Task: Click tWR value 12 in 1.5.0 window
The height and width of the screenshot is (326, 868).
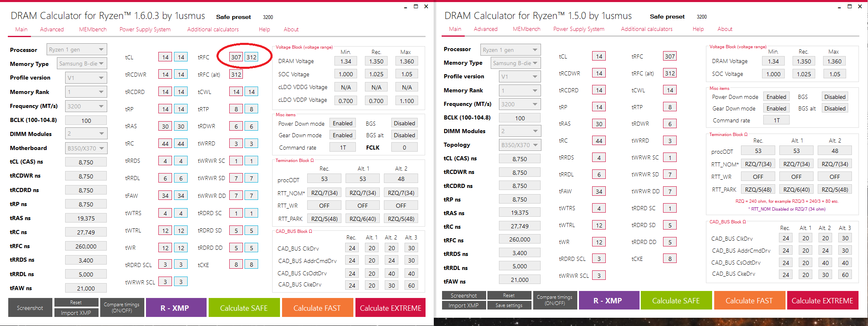Action: coord(599,242)
